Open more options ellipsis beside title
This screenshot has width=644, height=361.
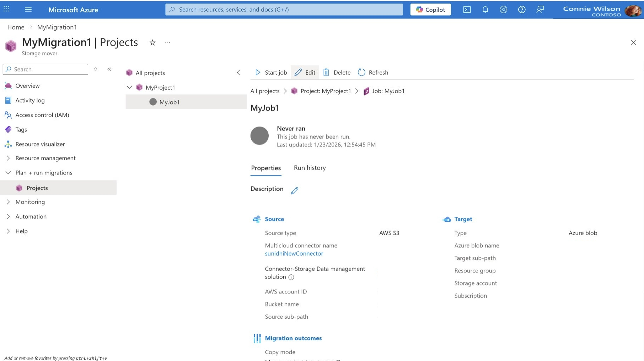pos(167,43)
